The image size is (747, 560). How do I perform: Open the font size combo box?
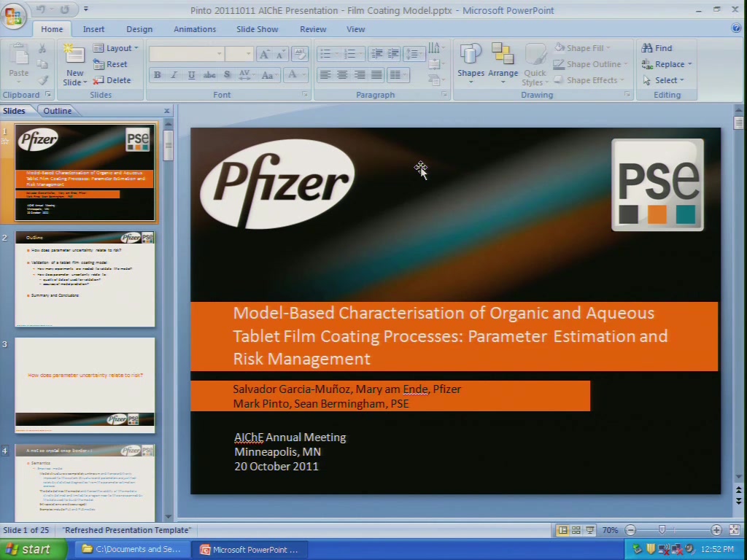[239, 54]
